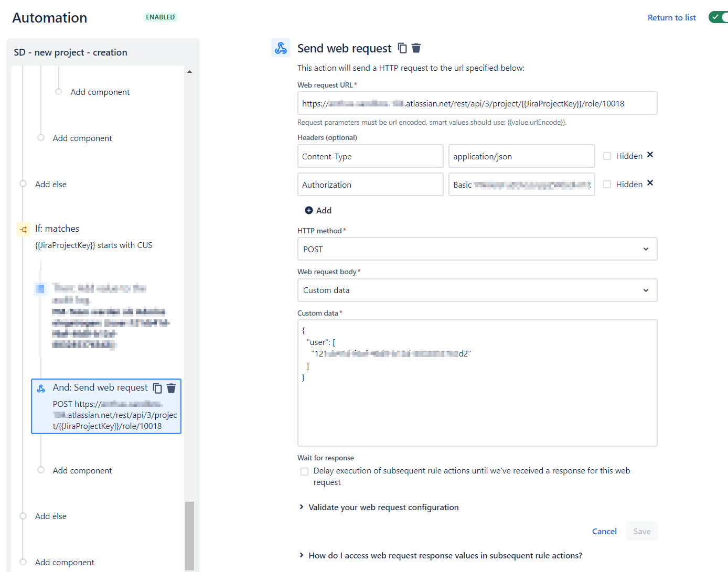728x572 pixels.
Task: Copy the Send web request action in header
Action: (402, 48)
